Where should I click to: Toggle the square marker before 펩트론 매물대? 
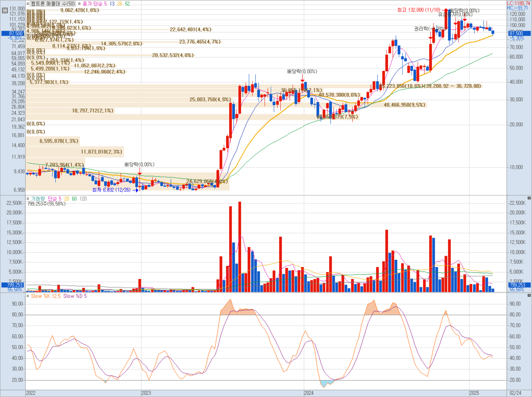pyautogui.click(x=28, y=4)
